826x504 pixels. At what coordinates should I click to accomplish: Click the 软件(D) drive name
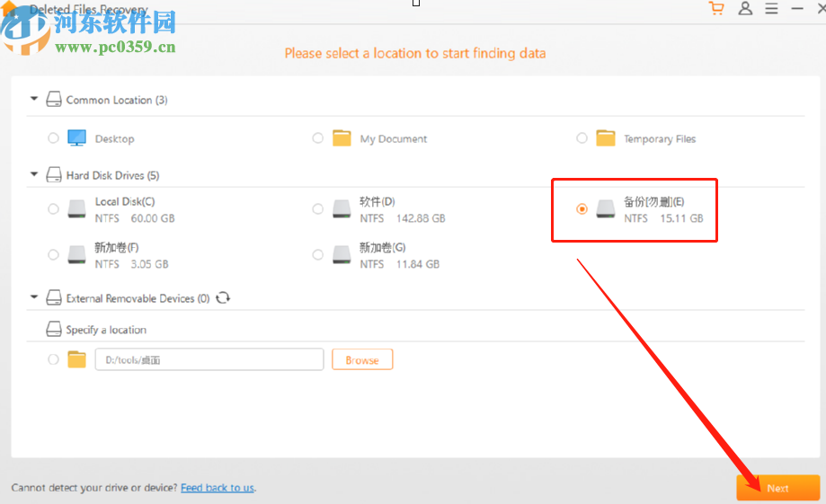[x=377, y=202]
